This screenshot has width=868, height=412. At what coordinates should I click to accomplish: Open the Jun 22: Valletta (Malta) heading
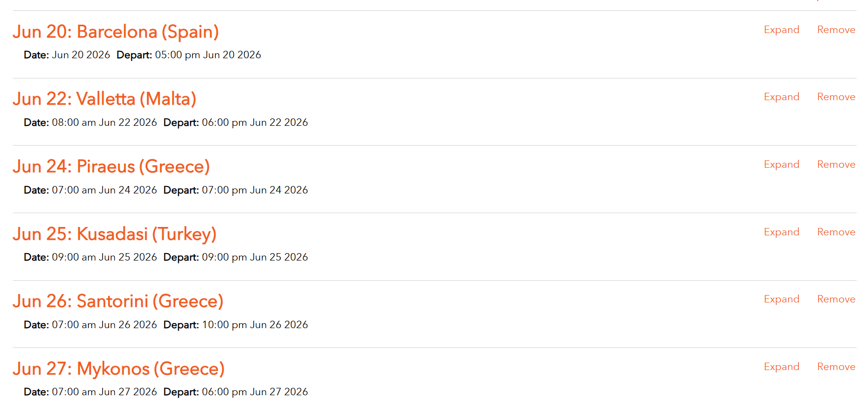pos(104,99)
